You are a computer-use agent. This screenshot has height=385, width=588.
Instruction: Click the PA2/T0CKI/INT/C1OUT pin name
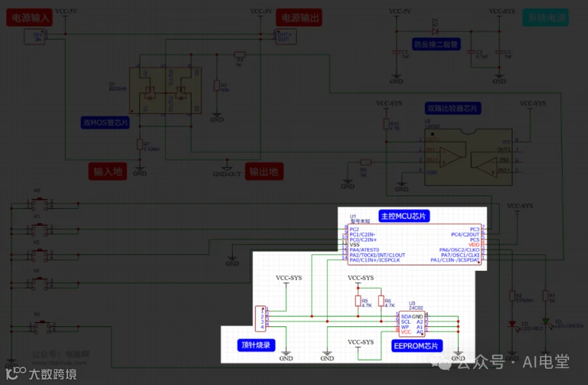[377, 255]
